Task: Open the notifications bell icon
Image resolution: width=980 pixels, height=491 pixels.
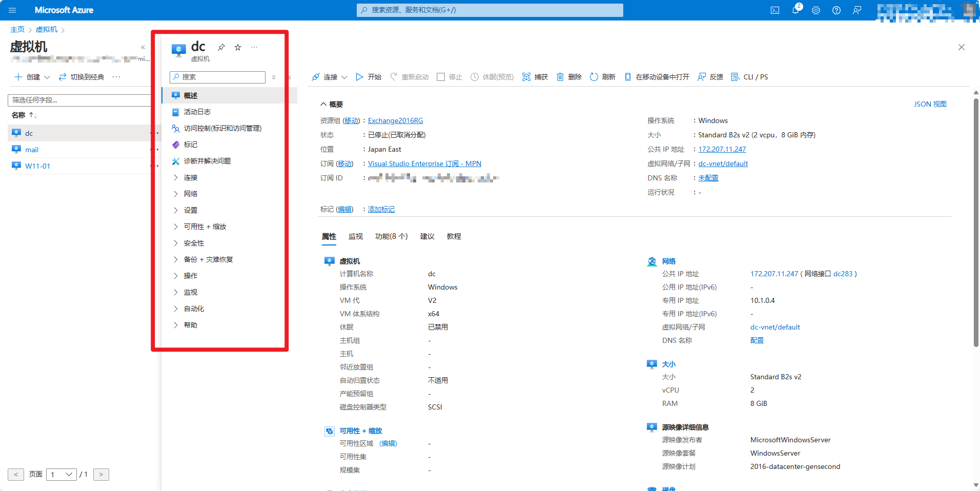Action: pos(795,10)
